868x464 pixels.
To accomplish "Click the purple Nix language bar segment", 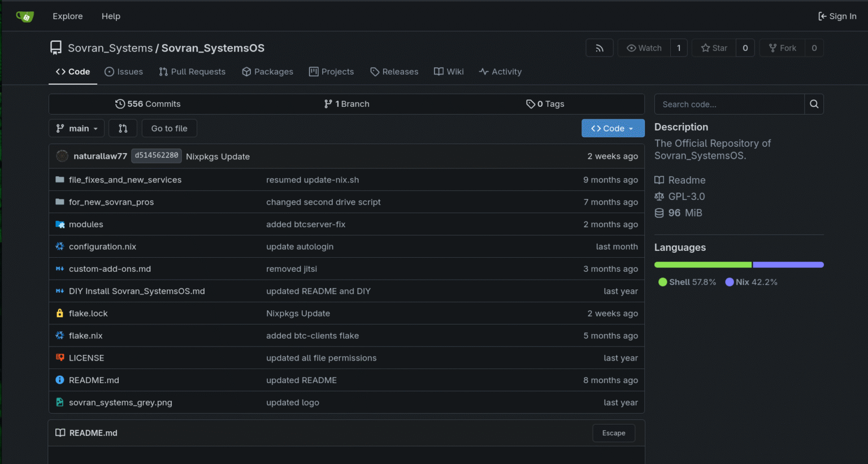I will point(788,264).
